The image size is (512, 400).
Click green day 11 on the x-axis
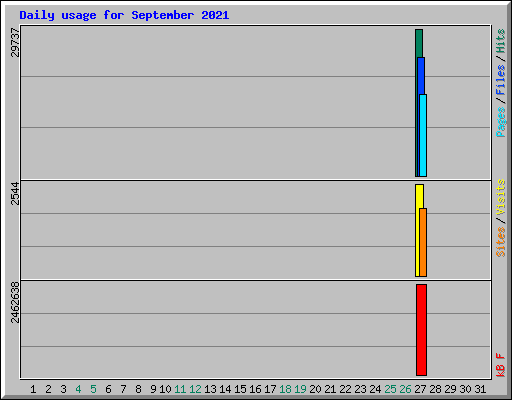click(x=180, y=389)
